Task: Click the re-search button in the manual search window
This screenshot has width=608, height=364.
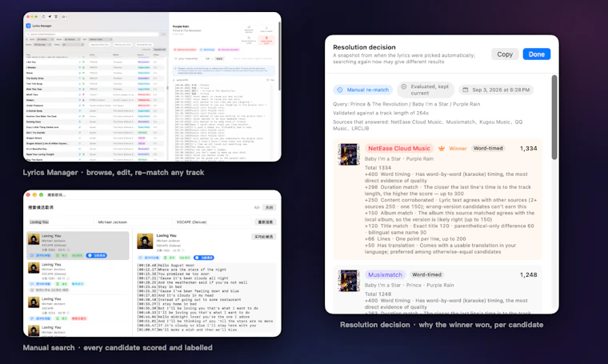Action: tap(266, 222)
